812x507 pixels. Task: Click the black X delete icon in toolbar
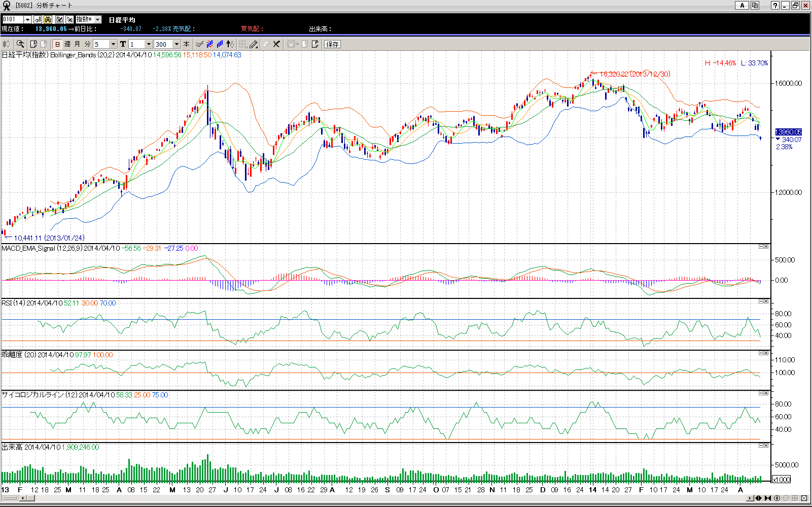point(276,44)
